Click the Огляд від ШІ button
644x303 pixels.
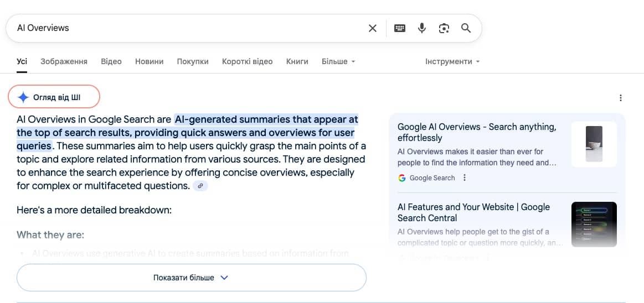pos(54,97)
